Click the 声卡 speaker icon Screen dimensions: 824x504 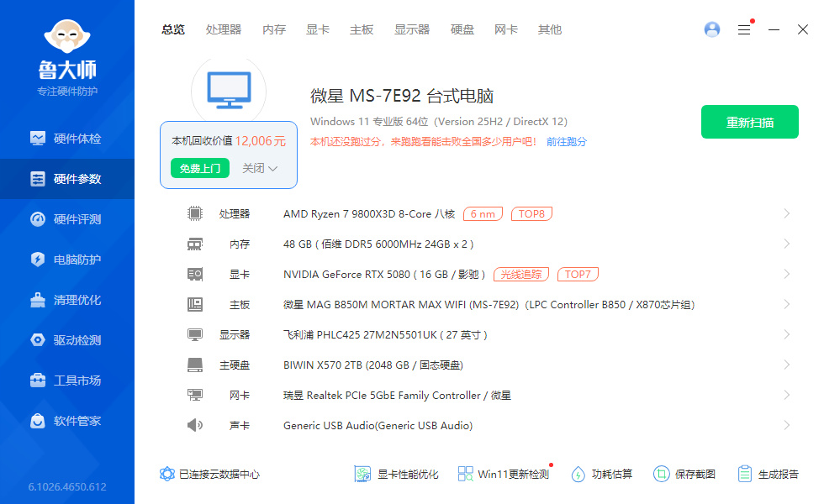point(195,425)
